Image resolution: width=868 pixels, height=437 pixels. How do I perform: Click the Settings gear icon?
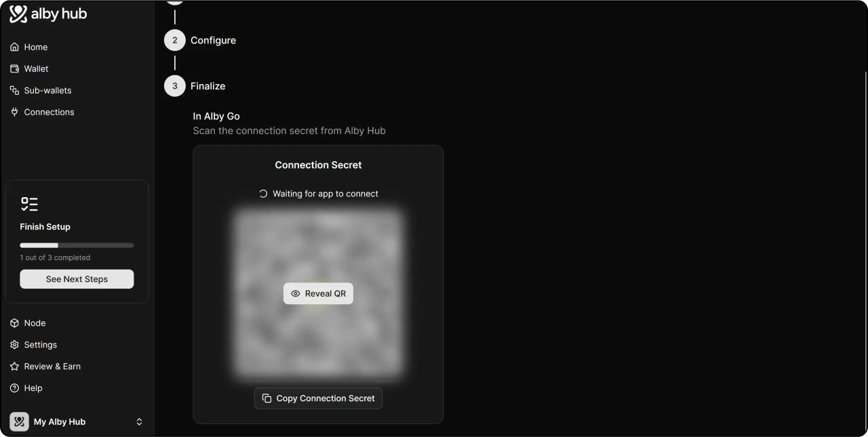coord(15,346)
